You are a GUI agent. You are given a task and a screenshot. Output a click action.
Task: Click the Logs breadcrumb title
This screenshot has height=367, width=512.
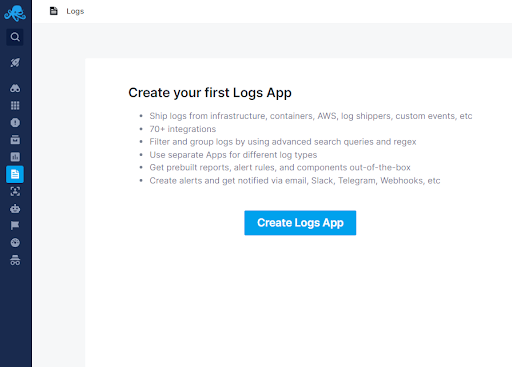point(75,11)
